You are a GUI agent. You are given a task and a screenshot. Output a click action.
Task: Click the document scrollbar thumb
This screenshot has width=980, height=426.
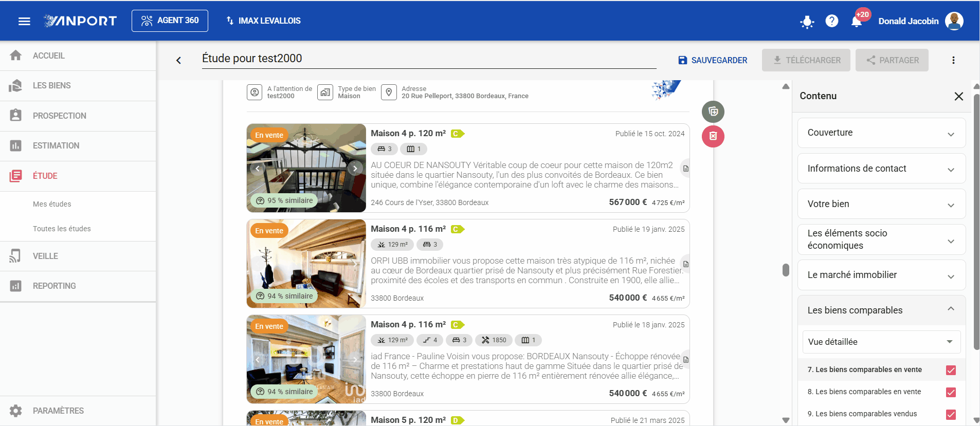[x=786, y=270]
